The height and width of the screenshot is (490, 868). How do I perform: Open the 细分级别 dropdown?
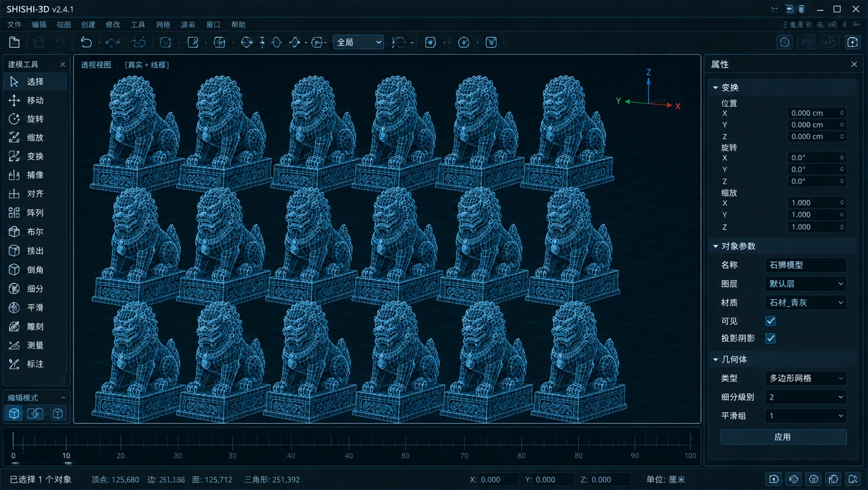coord(806,397)
